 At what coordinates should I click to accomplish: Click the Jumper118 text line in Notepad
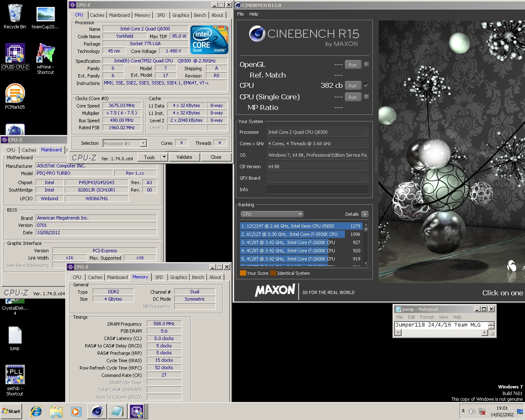tap(438, 325)
